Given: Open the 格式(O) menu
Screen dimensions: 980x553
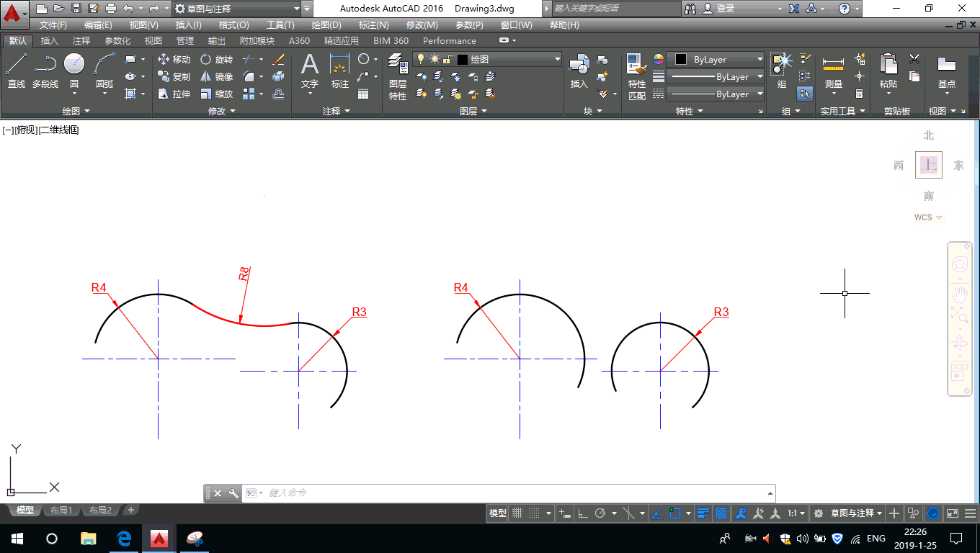Looking at the screenshot, I should [233, 25].
